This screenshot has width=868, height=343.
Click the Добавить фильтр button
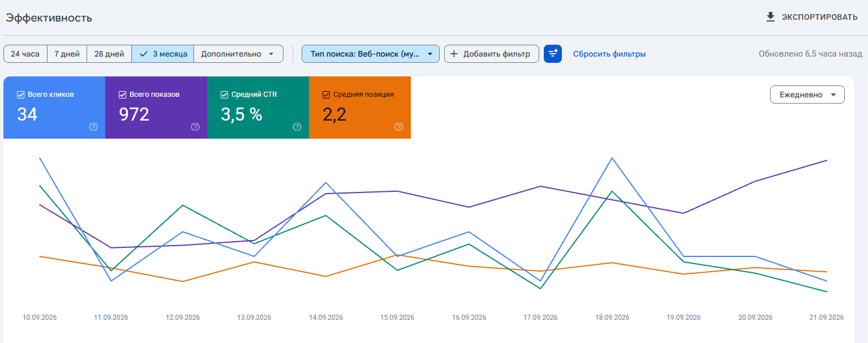(492, 54)
